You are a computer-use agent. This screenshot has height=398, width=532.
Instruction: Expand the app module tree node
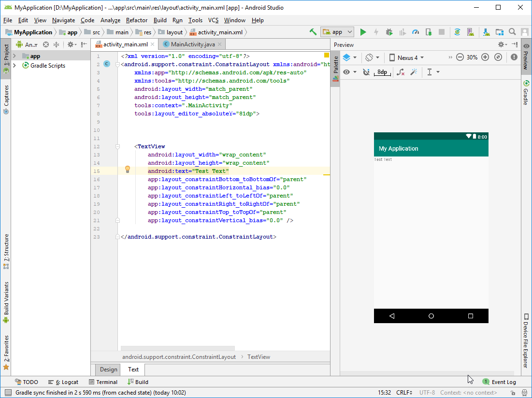coord(14,56)
